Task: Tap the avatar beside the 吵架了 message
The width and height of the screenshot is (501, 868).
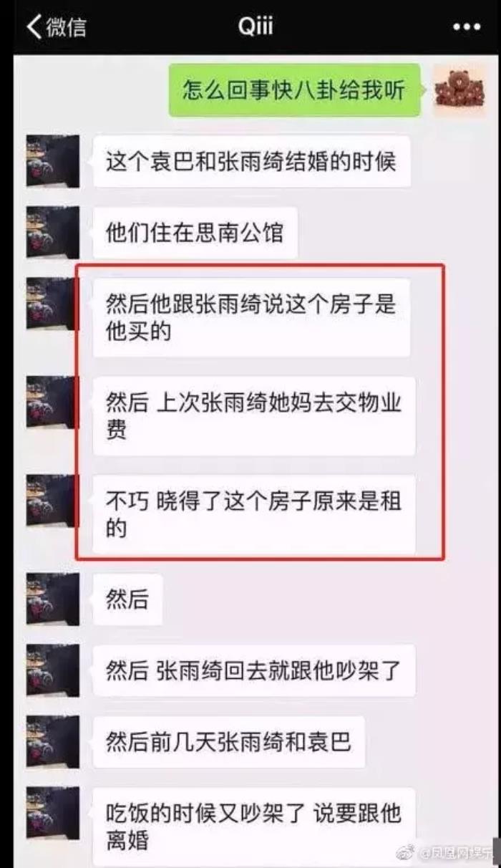Action: point(52,670)
